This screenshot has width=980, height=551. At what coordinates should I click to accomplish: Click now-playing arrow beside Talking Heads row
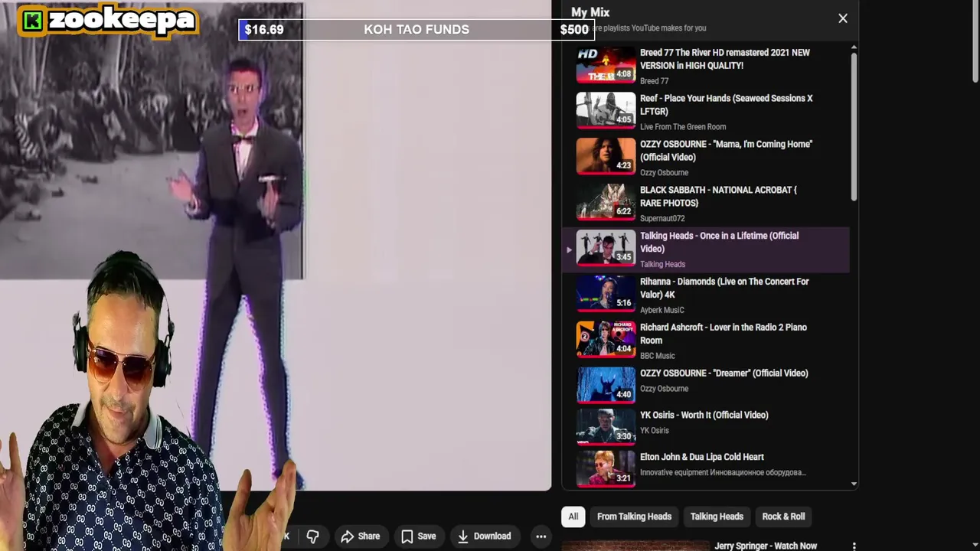point(569,249)
